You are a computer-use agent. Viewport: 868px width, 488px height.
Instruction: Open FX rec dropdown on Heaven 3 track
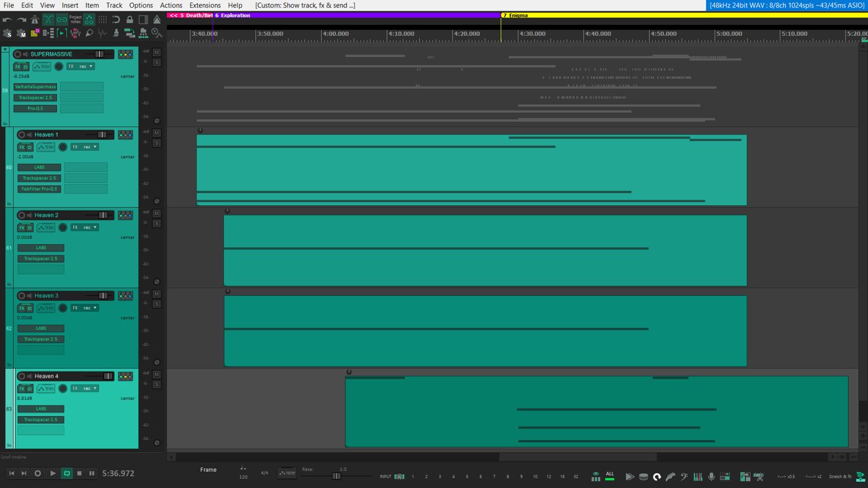84,308
